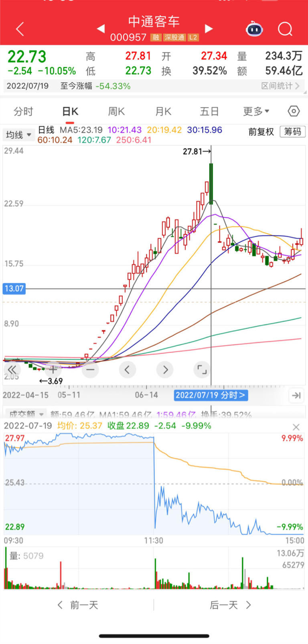Move crosshair one candle left
This screenshot has height=644, width=308.
127,370
